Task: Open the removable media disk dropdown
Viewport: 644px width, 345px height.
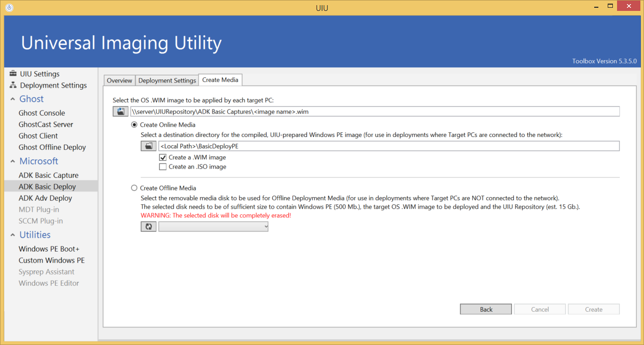Action: tap(214, 226)
